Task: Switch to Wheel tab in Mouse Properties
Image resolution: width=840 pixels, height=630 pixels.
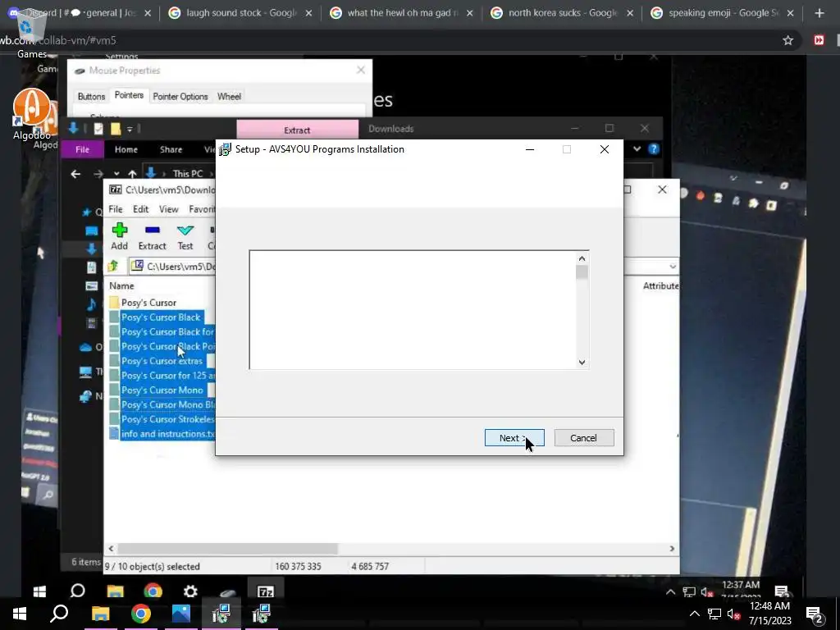Action: coord(230,97)
